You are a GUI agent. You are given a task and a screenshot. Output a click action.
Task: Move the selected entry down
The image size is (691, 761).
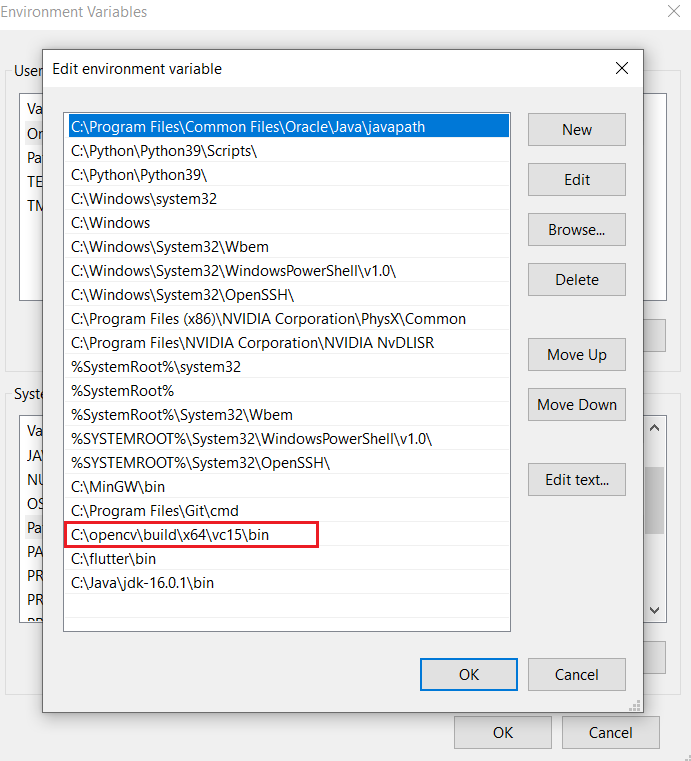click(x=576, y=405)
